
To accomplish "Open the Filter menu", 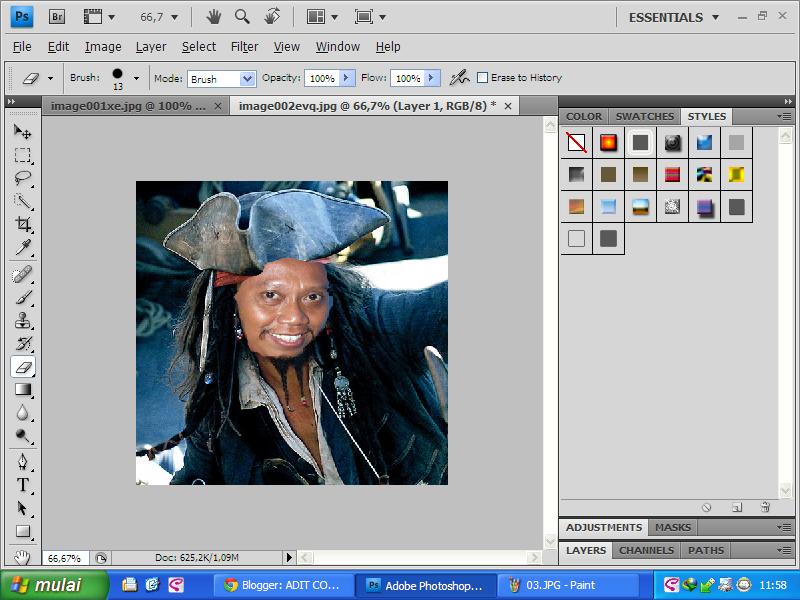I will click(x=244, y=47).
